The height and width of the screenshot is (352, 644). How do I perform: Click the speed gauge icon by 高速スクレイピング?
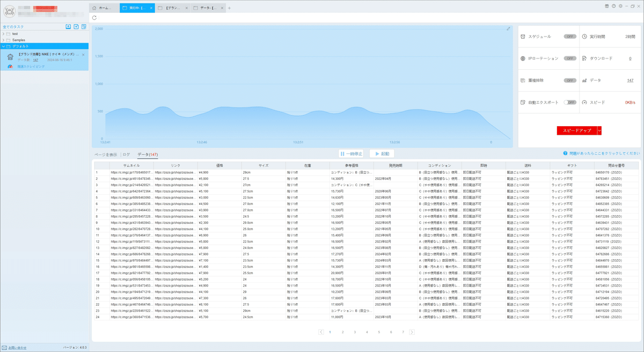(10, 67)
